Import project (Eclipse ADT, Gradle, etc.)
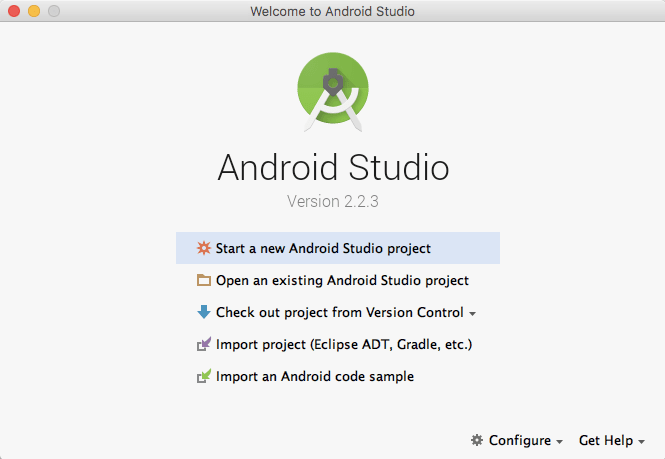Screen dimensions: 665x459 coord(338,344)
